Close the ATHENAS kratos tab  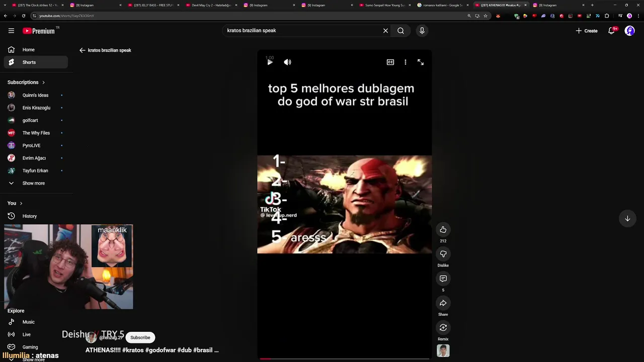point(526,5)
